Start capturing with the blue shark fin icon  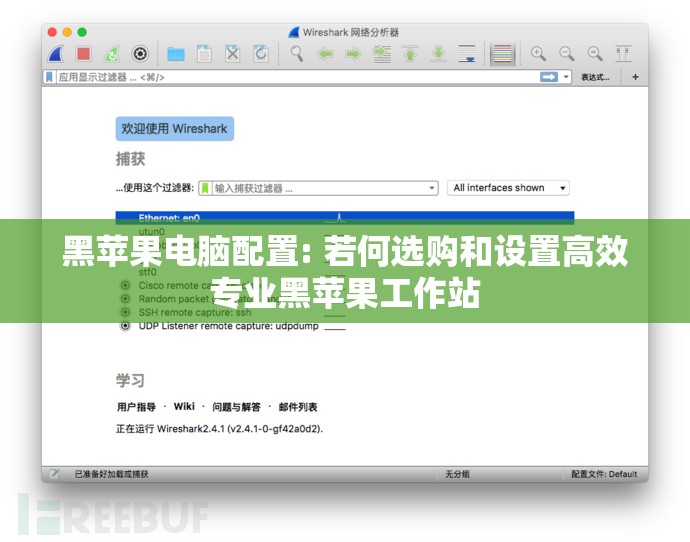(56, 54)
